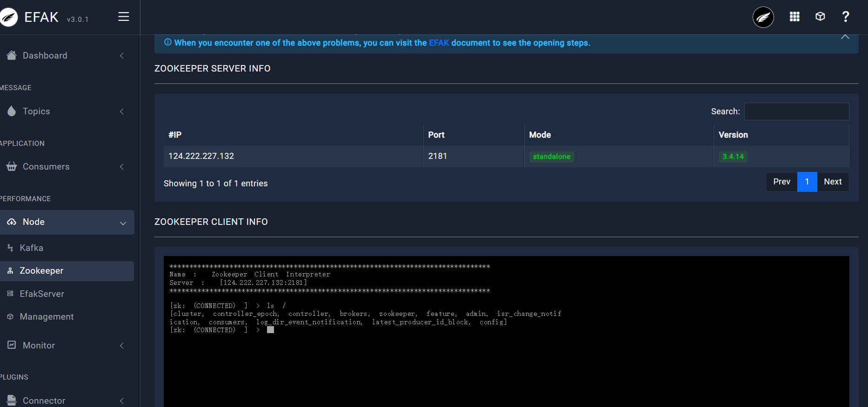Image resolution: width=868 pixels, height=407 pixels.
Task: Click the 3.4.14 version badge
Action: [x=733, y=157]
